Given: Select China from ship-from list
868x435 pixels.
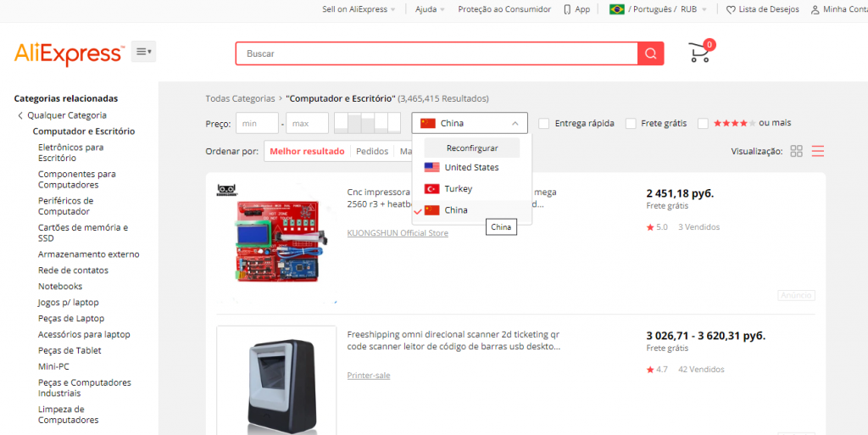Looking at the screenshot, I should [x=471, y=210].
